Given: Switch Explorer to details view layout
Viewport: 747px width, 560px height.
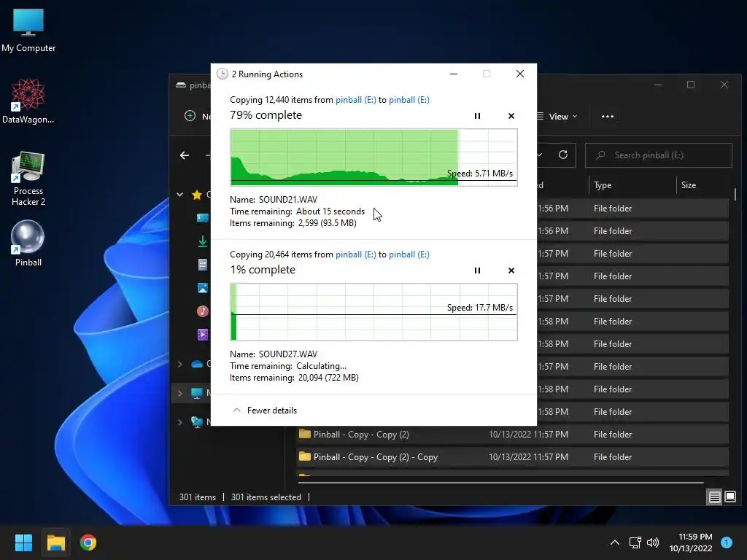Looking at the screenshot, I should (x=715, y=497).
